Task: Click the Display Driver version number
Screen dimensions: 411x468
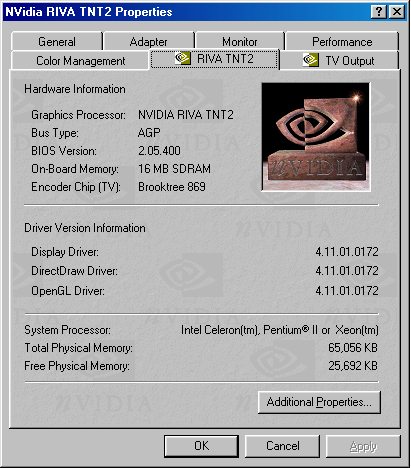Action: point(347,252)
